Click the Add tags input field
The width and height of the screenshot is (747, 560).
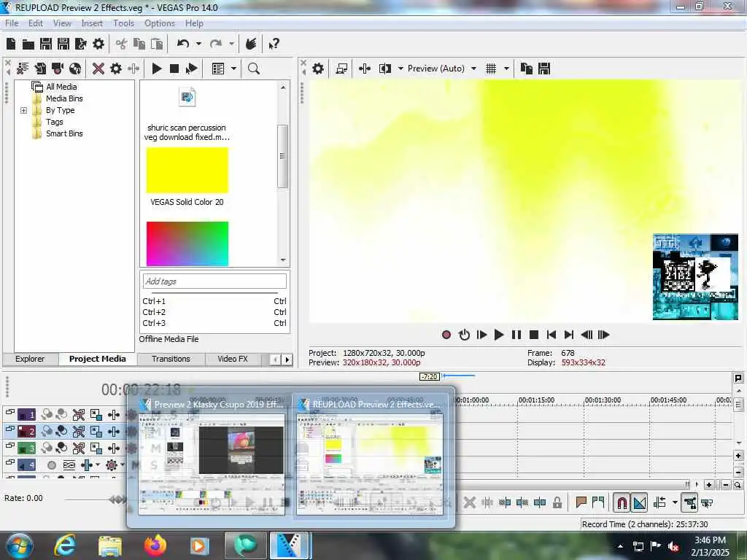tap(214, 281)
